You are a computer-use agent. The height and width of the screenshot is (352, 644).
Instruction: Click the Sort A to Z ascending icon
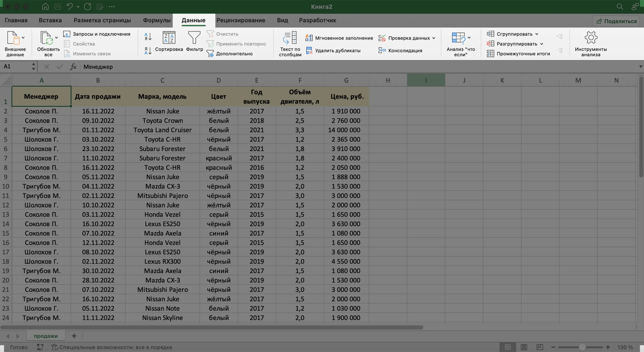click(148, 37)
